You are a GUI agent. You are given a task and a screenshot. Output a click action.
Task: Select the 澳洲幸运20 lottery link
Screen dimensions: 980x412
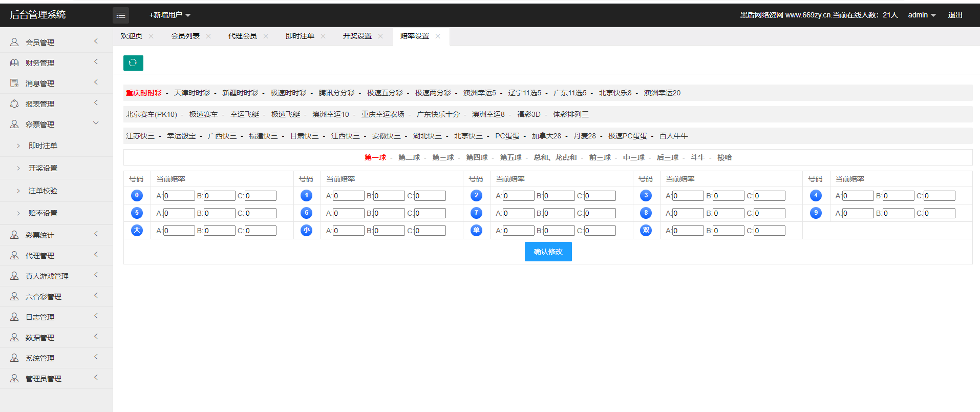point(662,93)
